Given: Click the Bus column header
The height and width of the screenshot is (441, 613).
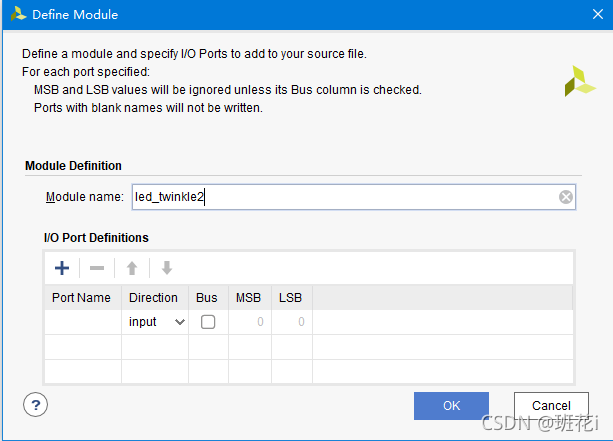Looking at the screenshot, I should 208,298.
